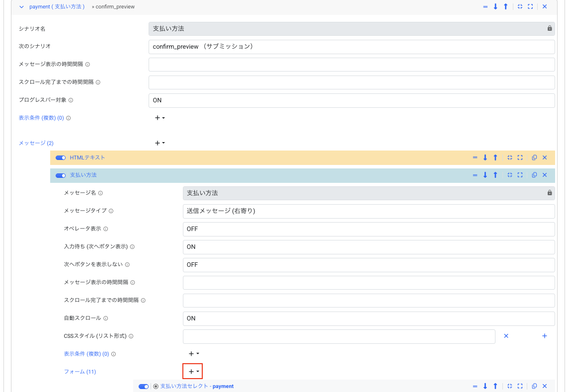Screen dimensions: 569x392
Task: Open the オペレータ表示 OFF dropdown
Action: coord(369,229)
